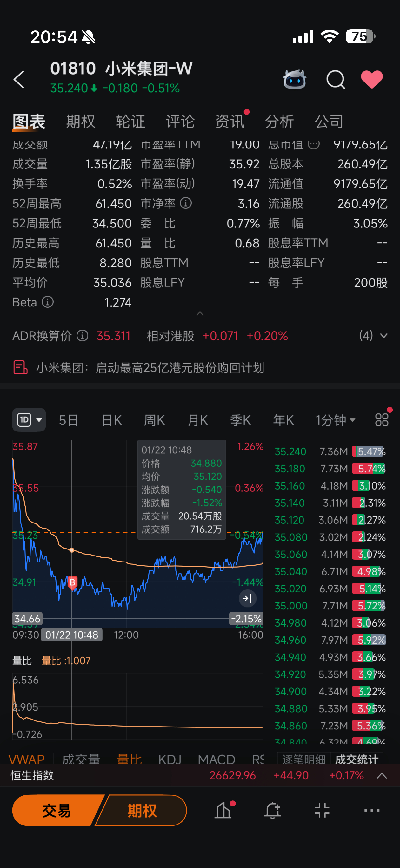Open the chart settings grid icon
Screen dimensions: 400x868
coord(382,420)
